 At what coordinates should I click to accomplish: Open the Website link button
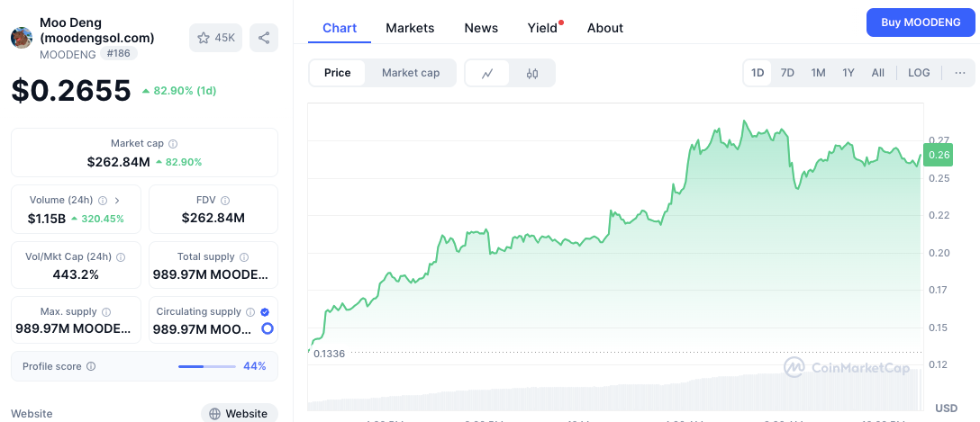[239, 414]
